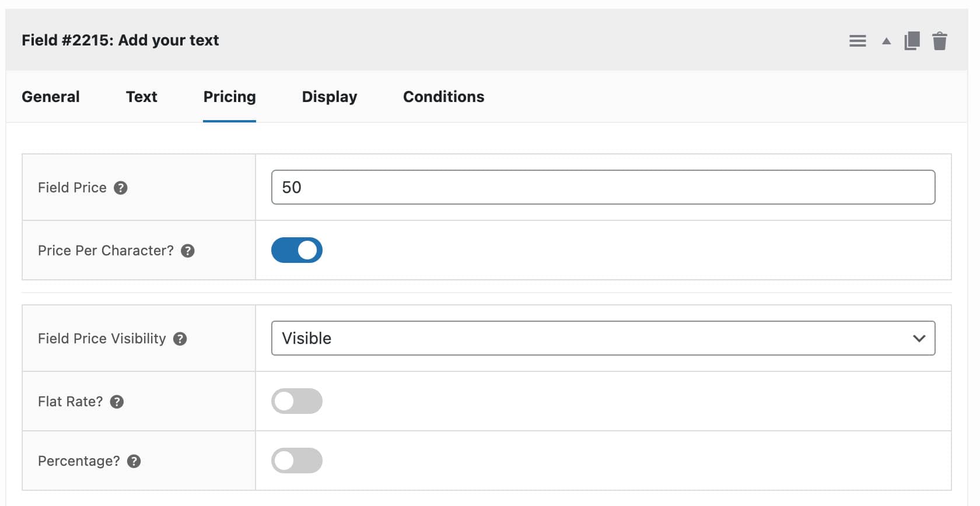Viewport: 980px width, 506px height.
Task: Open the Conditions tab
Action: 443,97
